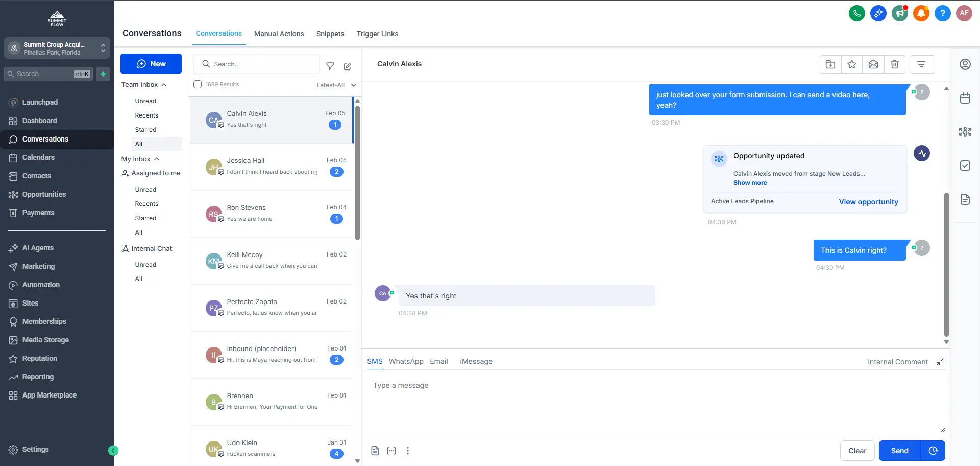
Task: Mark conversation as unread with envelope icon
Action: 873,64
